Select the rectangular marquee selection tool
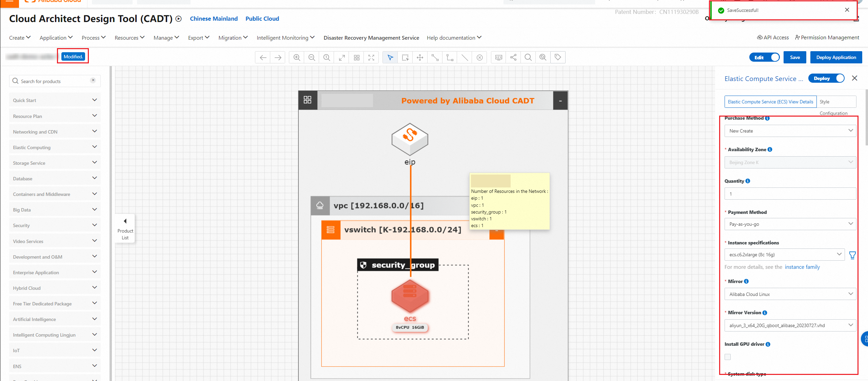This screenshot has width=868, height=381. click(405, 58)
